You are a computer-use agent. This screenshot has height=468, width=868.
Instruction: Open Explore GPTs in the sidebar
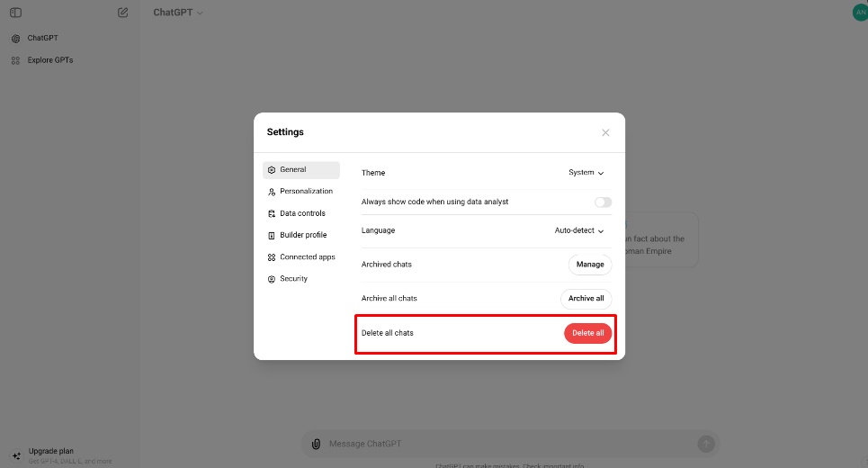[49, 60]
